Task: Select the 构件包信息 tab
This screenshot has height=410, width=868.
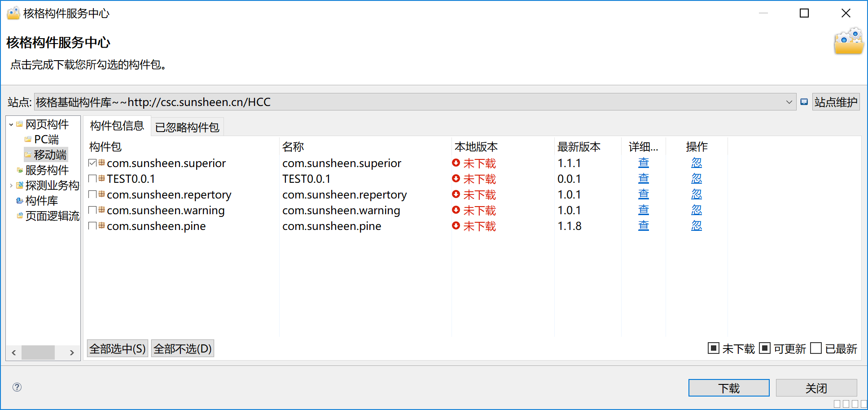Action: [117, 126]
